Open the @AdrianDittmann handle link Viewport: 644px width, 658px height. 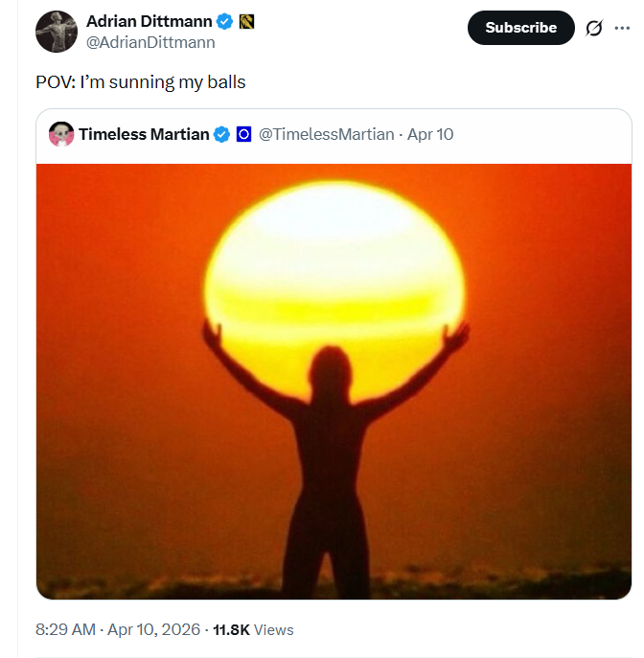point(150,43)
